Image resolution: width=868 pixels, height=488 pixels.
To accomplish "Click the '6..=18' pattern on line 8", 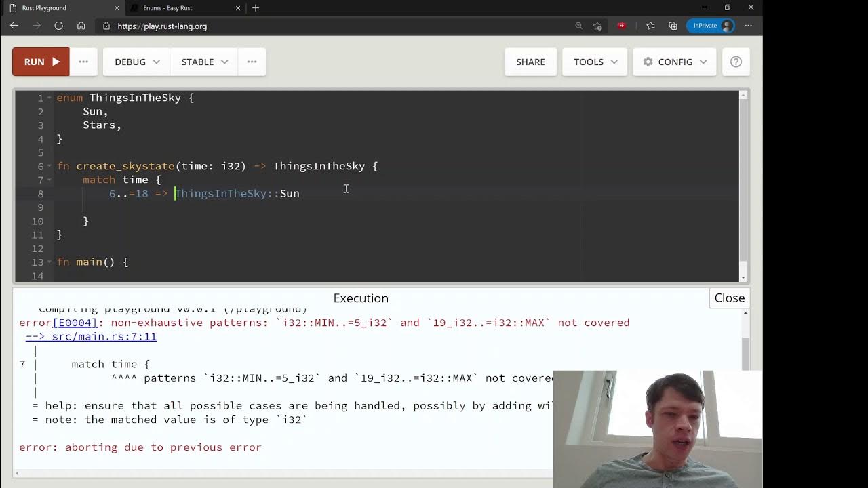I will (x=129, y=193).
